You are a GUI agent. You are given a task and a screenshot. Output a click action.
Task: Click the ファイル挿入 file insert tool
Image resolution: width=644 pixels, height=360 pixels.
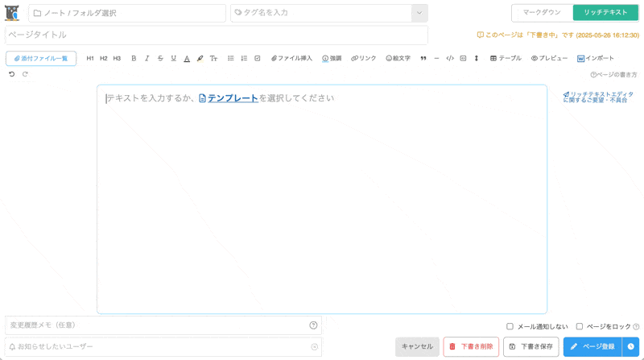tap(291, 58)
